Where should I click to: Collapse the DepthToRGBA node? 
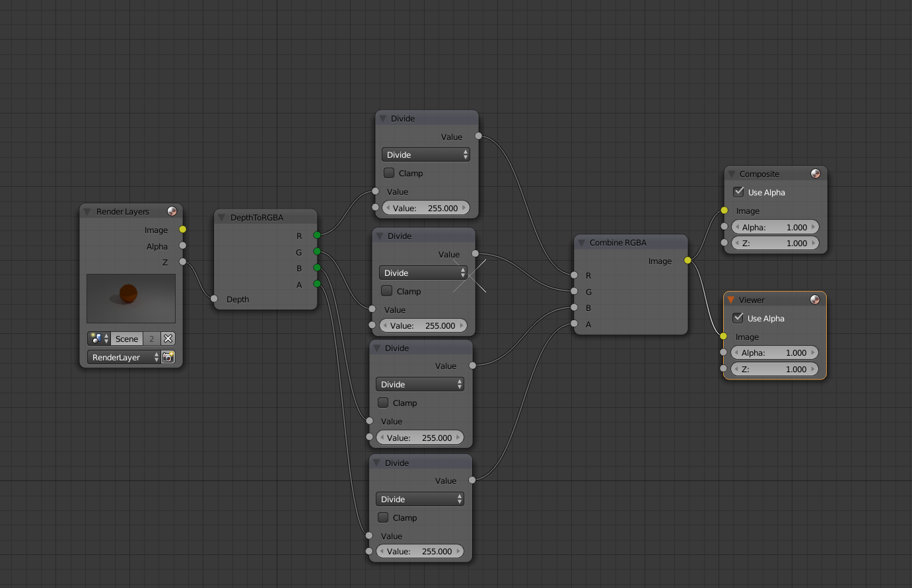pos(221,217)
